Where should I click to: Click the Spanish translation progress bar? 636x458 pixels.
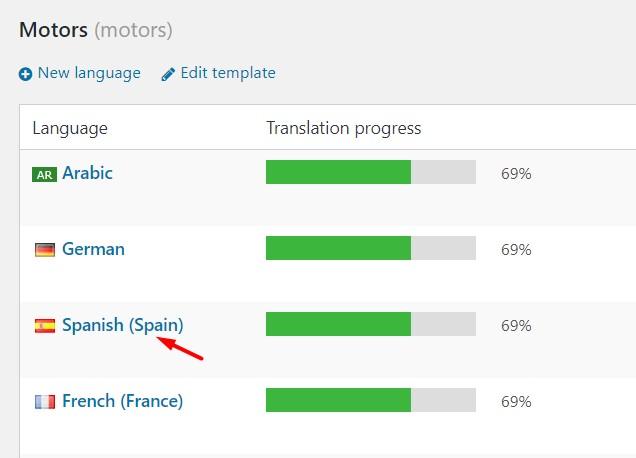click(370, 324)
